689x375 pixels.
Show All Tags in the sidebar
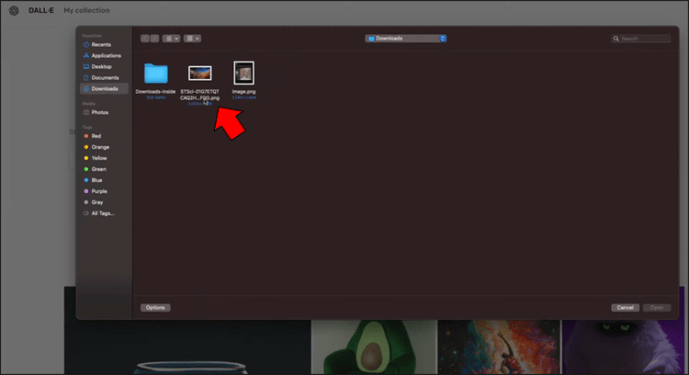tap(102, 213)
